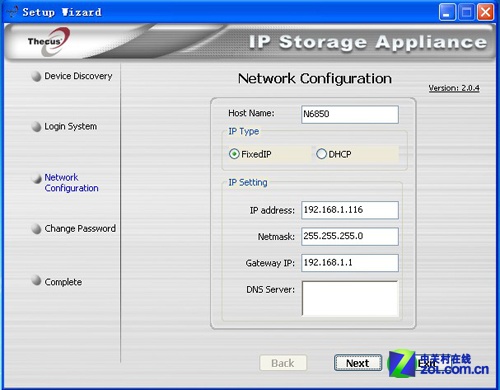Close the Setup Wizard window
This screenshot has height=390, width=500.
486,13
